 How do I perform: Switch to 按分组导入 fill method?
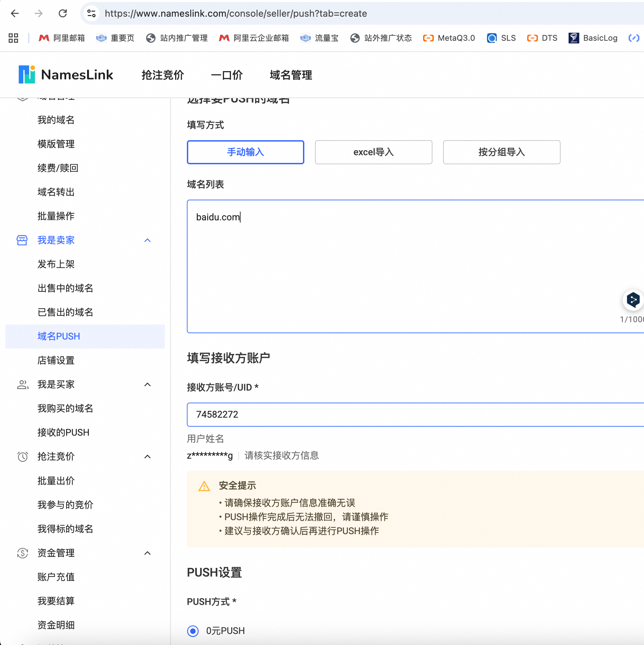pos(502,152)
